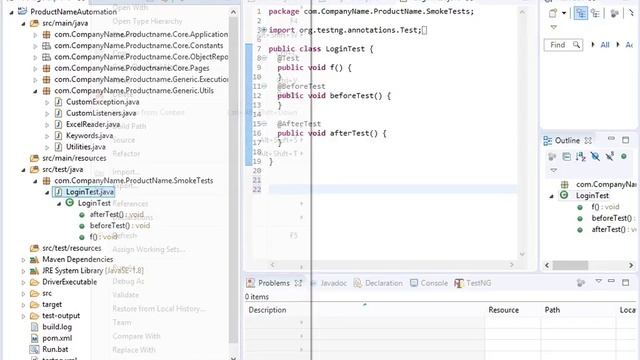This screenshot has width=640, height=360.
Task: Collapse the Generic.Utils package
Action: click(x=35, y=91)
